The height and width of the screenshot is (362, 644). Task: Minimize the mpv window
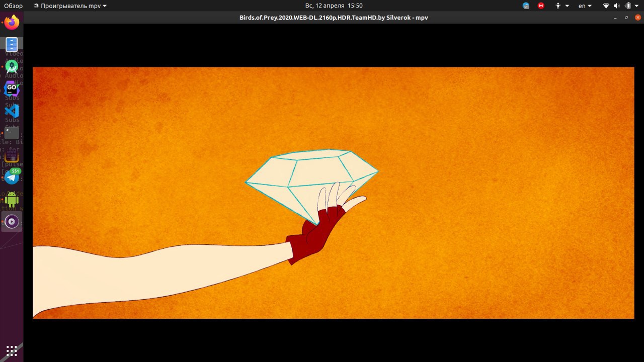(615, 18)
